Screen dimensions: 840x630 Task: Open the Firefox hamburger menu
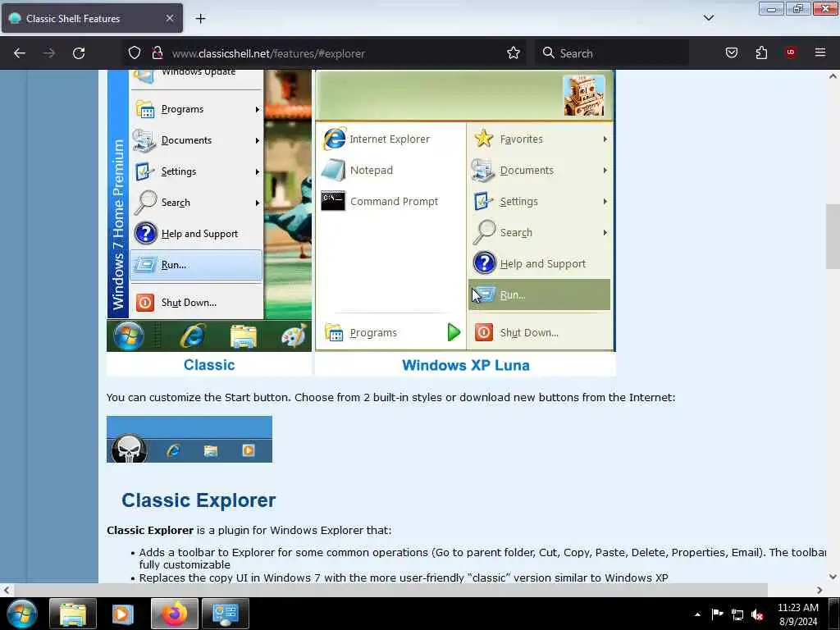point(820,52)
